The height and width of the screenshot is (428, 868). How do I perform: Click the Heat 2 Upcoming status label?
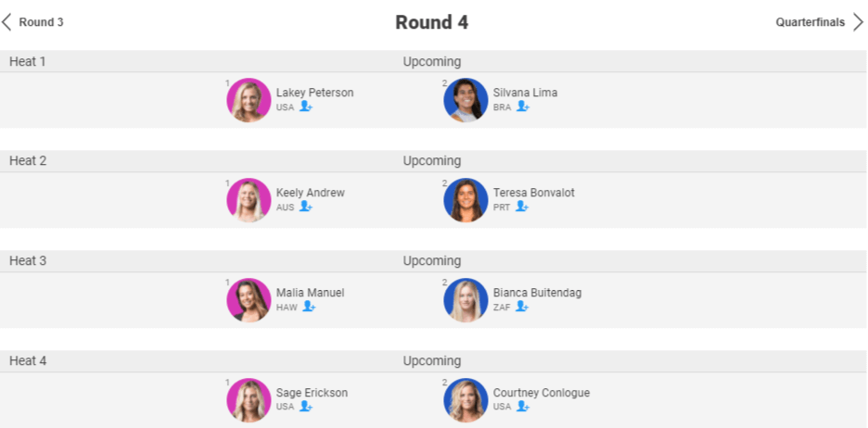[432, 161]
